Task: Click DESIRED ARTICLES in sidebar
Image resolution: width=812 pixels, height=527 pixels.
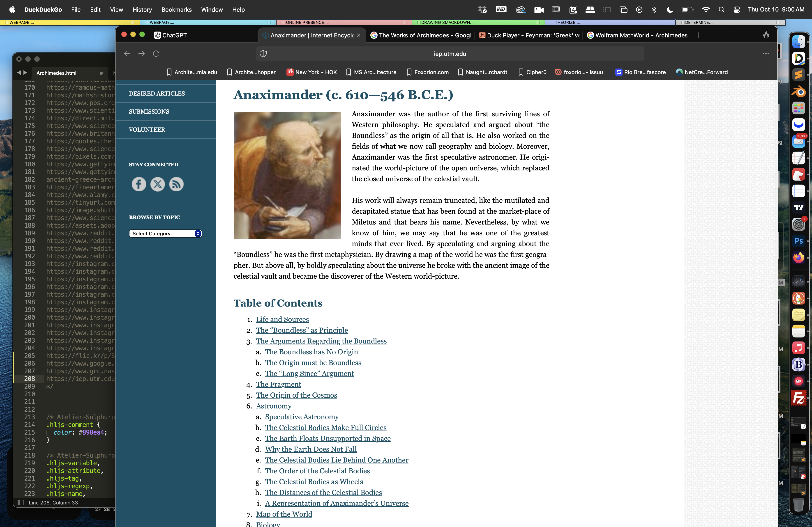Action: [x=157, y=93]
